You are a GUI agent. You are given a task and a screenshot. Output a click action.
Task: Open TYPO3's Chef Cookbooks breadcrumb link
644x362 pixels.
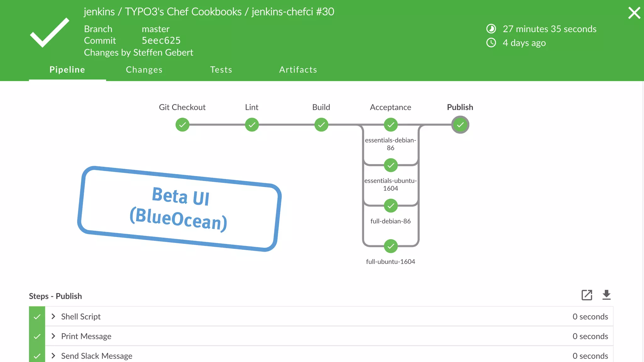pyautogui.click(x=183, y=12)
